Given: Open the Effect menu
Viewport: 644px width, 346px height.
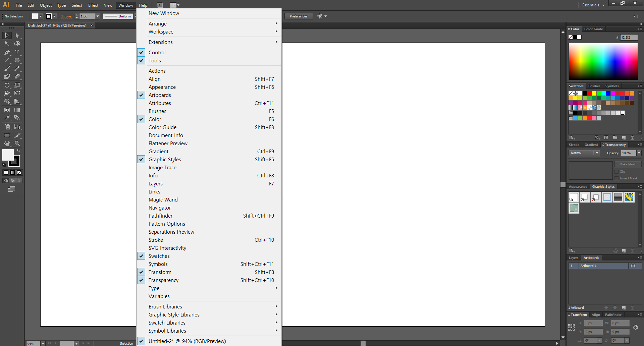Looking at the screenshot, I should click(x=93, y=5).
